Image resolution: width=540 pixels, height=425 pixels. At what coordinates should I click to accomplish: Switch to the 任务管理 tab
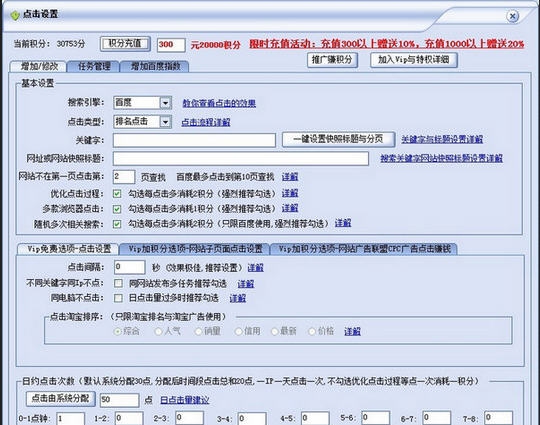[x=94, y=66]
